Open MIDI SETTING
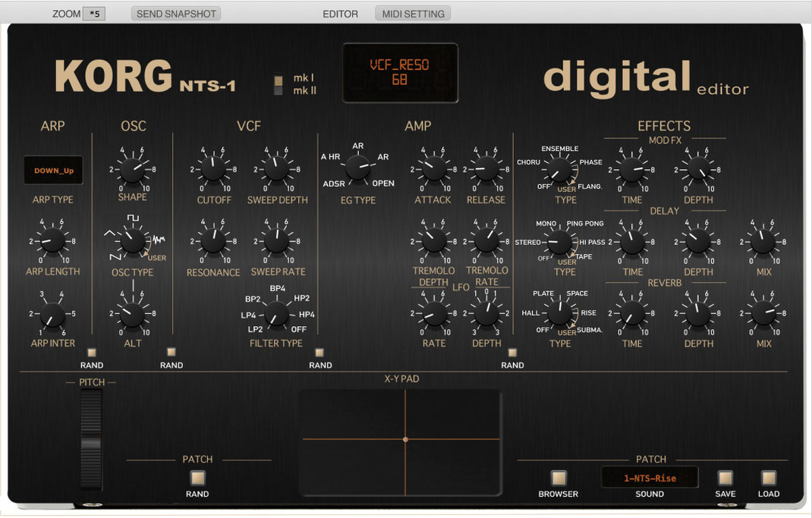 pyautogui.click(x=413, y=14)
